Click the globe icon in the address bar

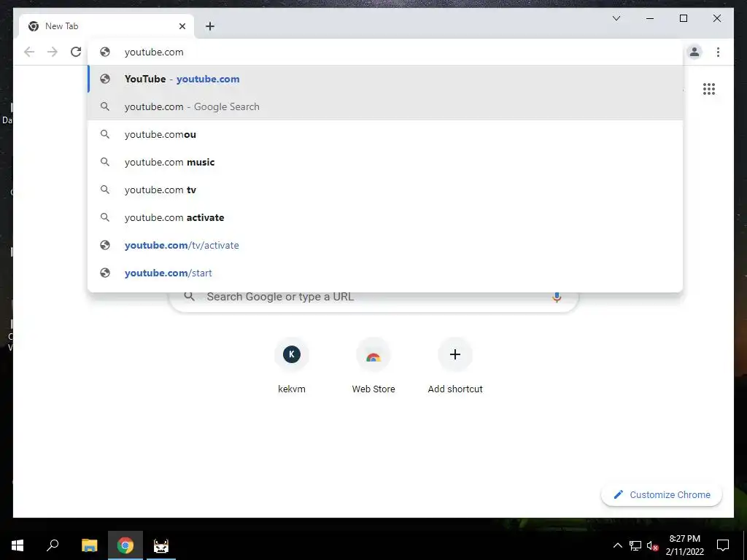click(105, 52)
